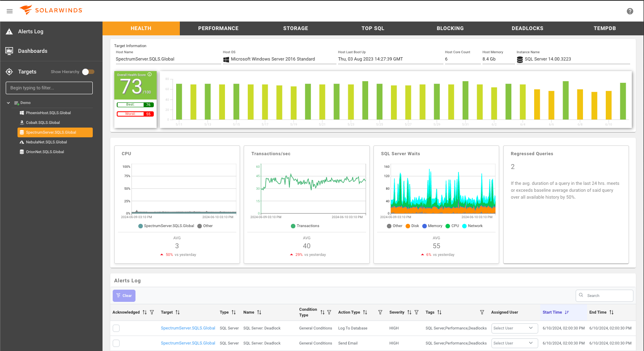The height and width of the screenshot is (351, 644).
Task: Toggle Other legend in the CPU chart
Action: point(205,226)
